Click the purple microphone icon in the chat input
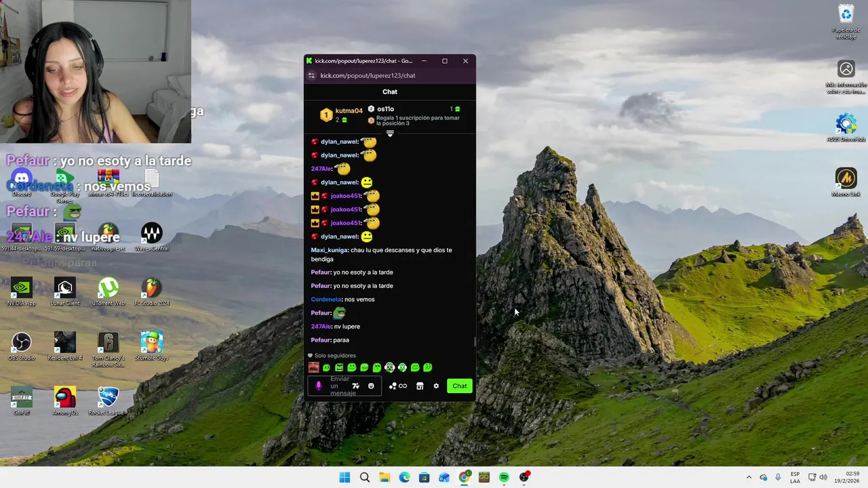 [x=319, y=386]
